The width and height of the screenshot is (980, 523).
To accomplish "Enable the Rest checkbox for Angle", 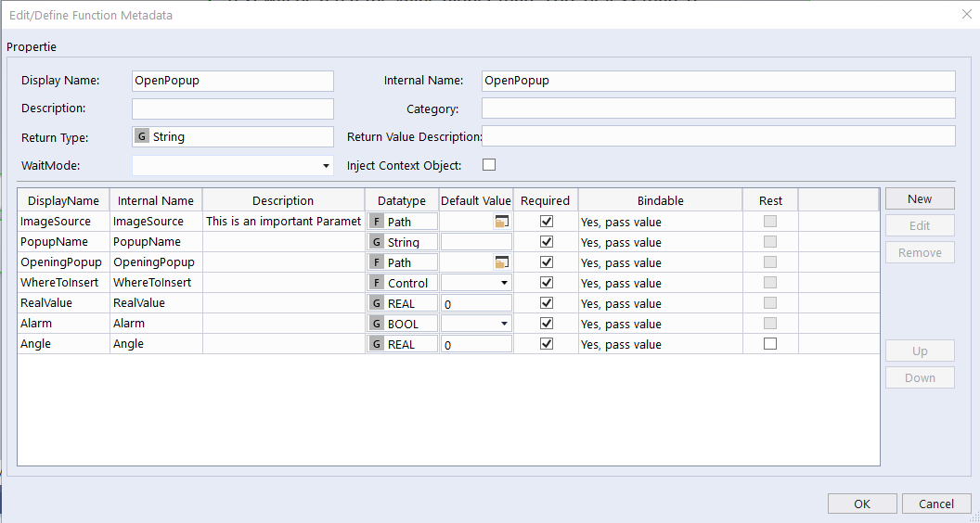I will 770,344.
